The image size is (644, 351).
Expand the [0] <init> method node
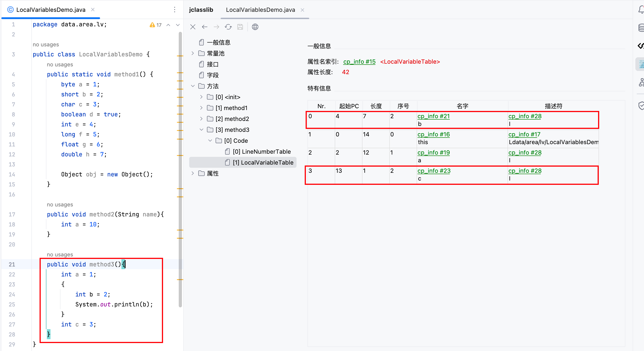click(x=201, y=97)
